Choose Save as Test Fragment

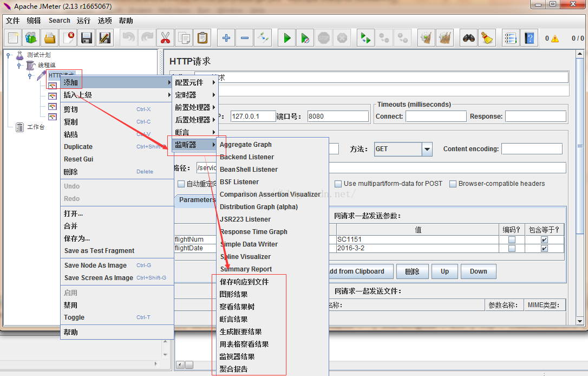100,251
